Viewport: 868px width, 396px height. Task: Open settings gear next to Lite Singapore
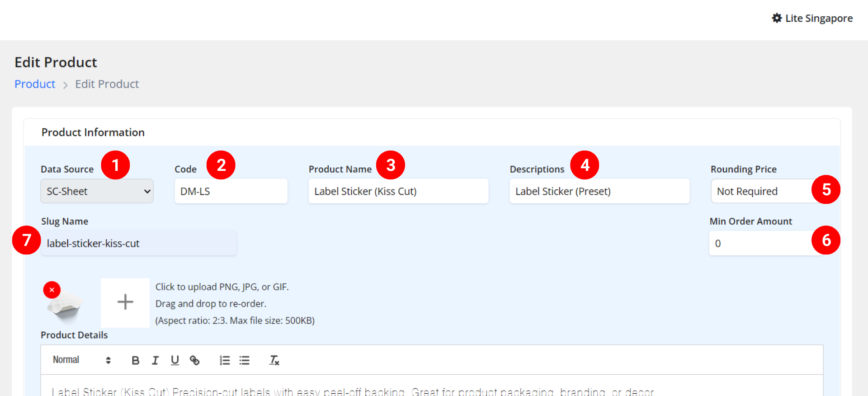[777, 18]
